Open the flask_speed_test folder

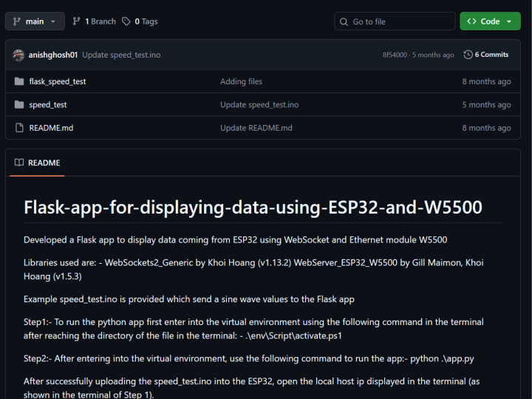58,81
